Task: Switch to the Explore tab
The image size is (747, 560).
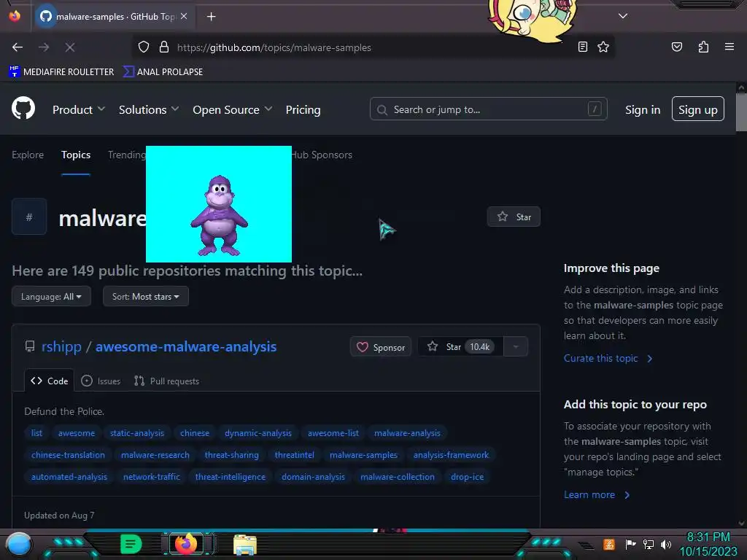Action: click(28, 155)
